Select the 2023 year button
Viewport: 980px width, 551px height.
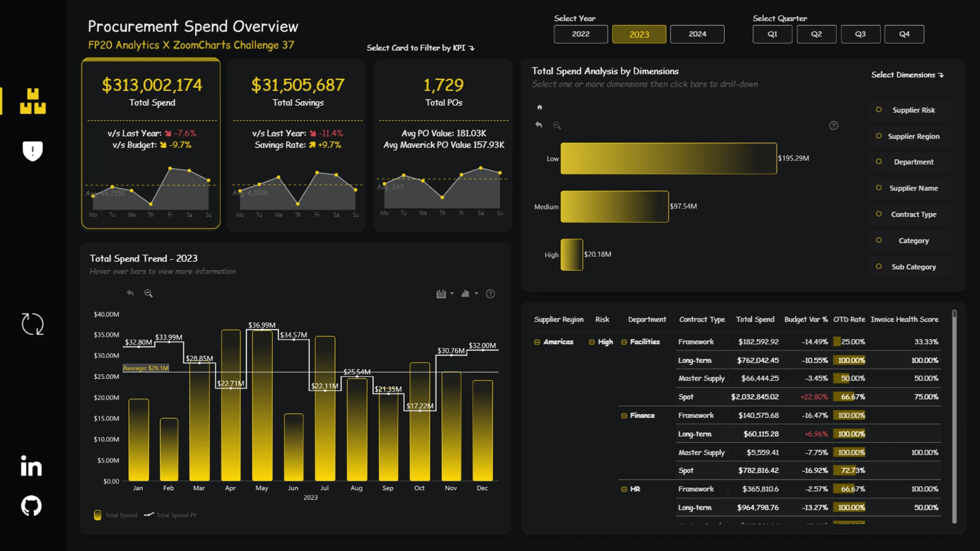pyautogui.click(x=639, y=34)
